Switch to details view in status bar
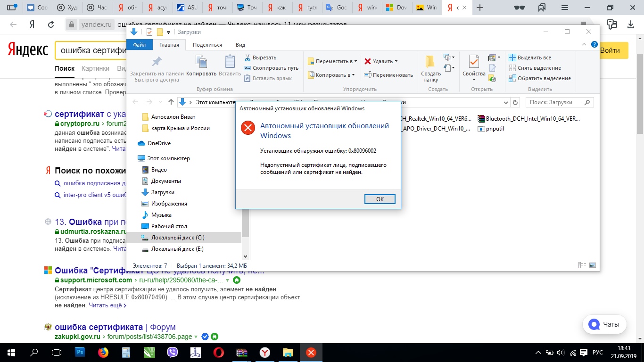644x362 pixels. point(583,265)
